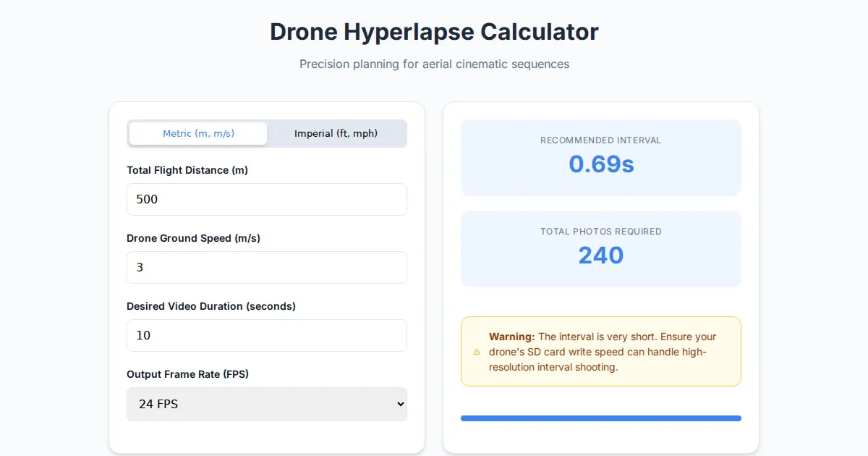Viewport: 868px width, 456px height.
Task: Click the warning triangle icon
Action: [x=477, y=352]
